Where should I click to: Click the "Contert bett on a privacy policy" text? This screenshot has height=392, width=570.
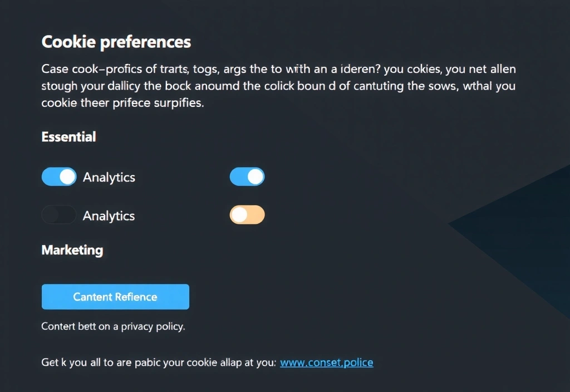113,326
